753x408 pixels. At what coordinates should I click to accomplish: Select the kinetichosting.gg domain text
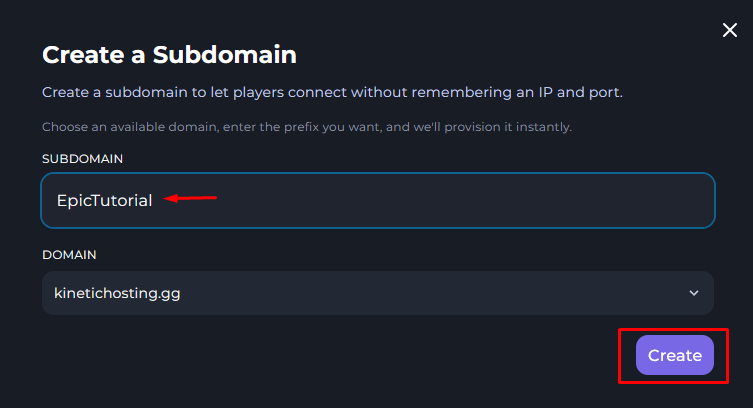(118, 293)
